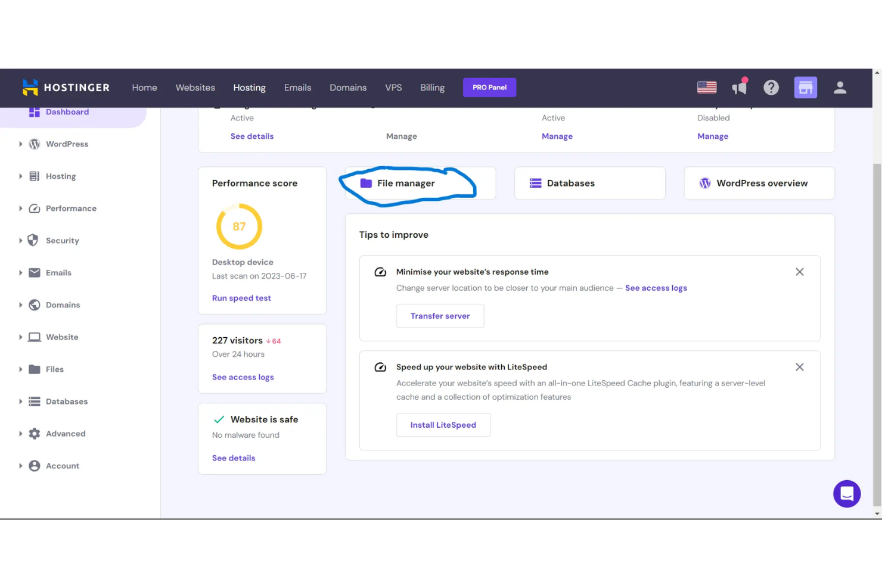Screen dimensions: 882x588
Task: Click the US flag language icon
Action: point(707,87)
